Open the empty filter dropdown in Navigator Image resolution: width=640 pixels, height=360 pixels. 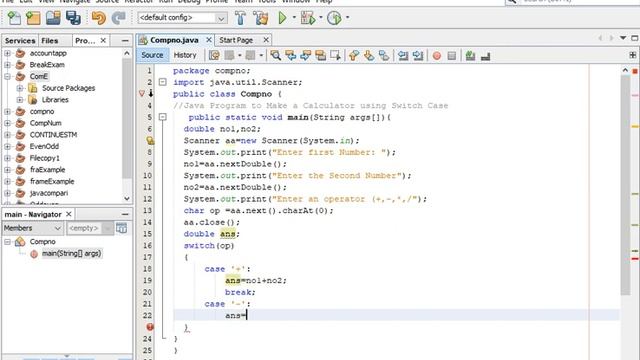pos(89,228)
